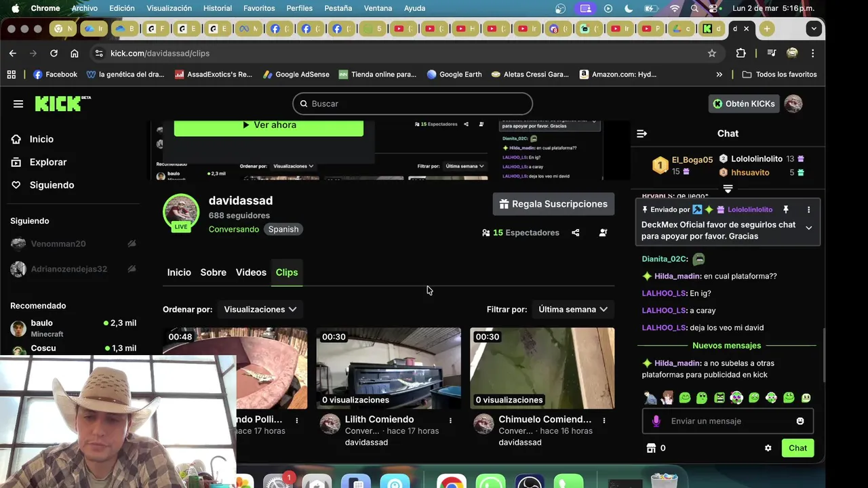This screenshot has height=488, width=868.
Task: Toggle notifications for Adrianozendejas32
Action: (132, 269)
